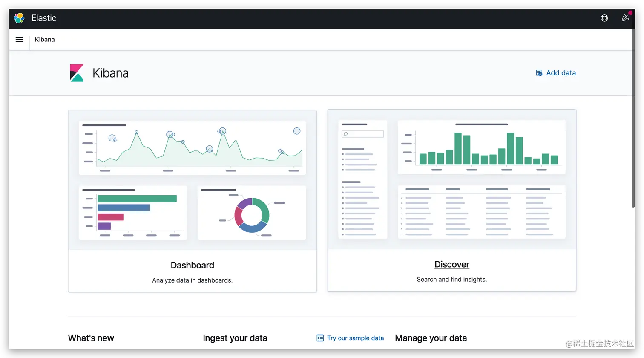Viewport: 644px width, 358px height.
Task: Click 'Analyze data in dashboards.' text
Action: point(193,280)
